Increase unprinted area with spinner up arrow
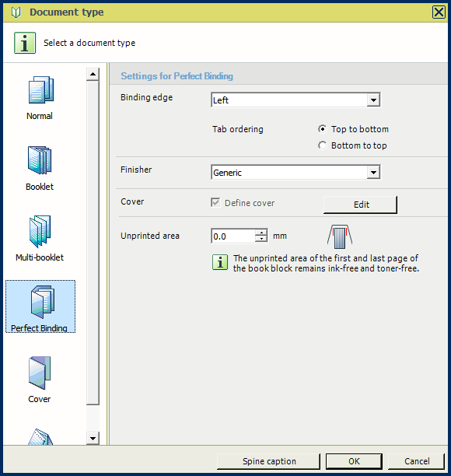Viewport: 451px width, 476px height. pos(261,233)
